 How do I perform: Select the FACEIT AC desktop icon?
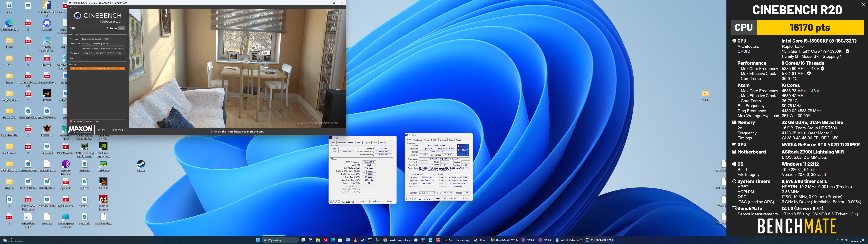pos(47,131)
